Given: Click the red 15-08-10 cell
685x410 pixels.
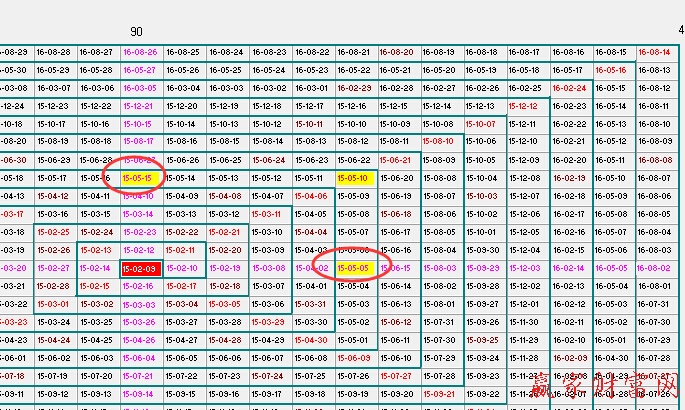Looking at the screenshot, I should pos(439,142).
